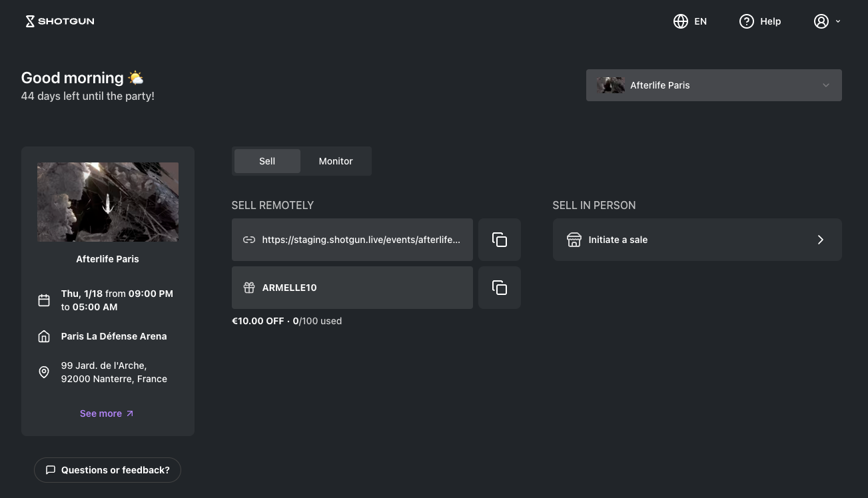The image size is (868, 498).
Task: Switch to the Monitor tab
Action: [x=336, y=161]
